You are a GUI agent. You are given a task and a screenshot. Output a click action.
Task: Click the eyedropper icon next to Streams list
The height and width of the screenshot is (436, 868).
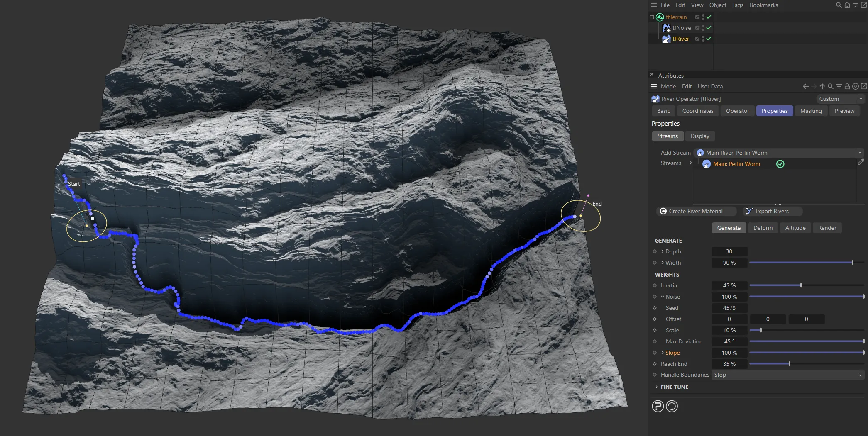(x=861, y=162)
